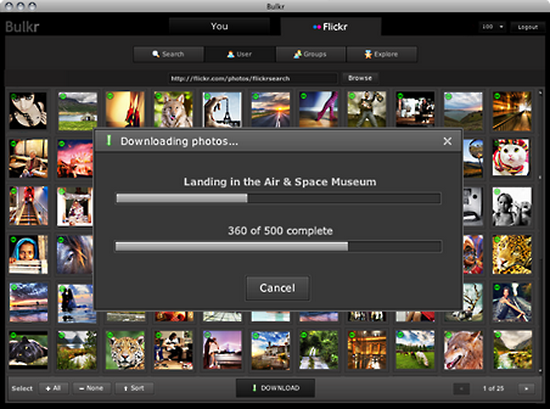Click the Browse button
550x409 pixels.
360,78
